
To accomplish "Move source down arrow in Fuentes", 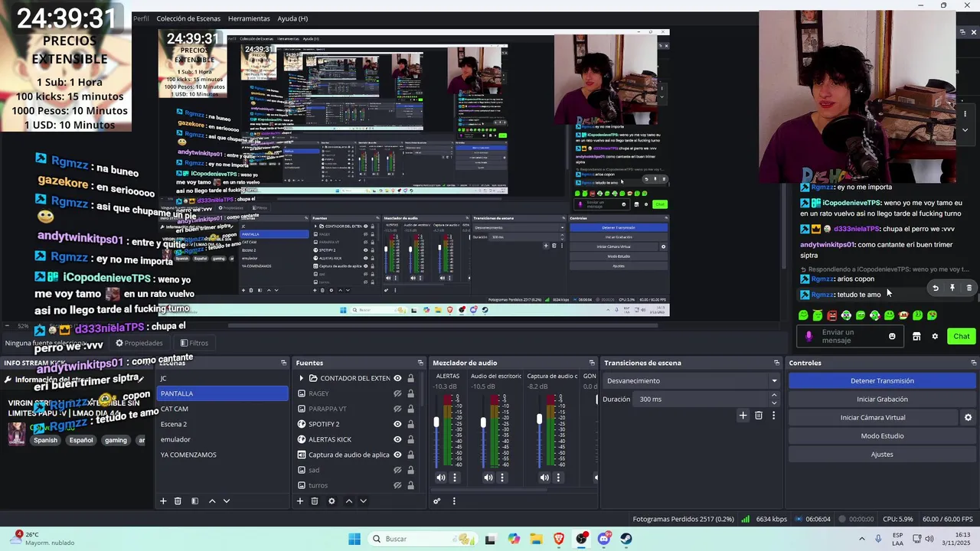I will click(363, 501).
